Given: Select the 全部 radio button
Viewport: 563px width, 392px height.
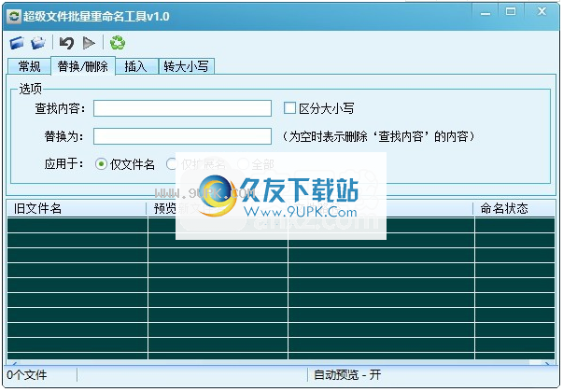Looking at the screenshot, I should point(243,164).
